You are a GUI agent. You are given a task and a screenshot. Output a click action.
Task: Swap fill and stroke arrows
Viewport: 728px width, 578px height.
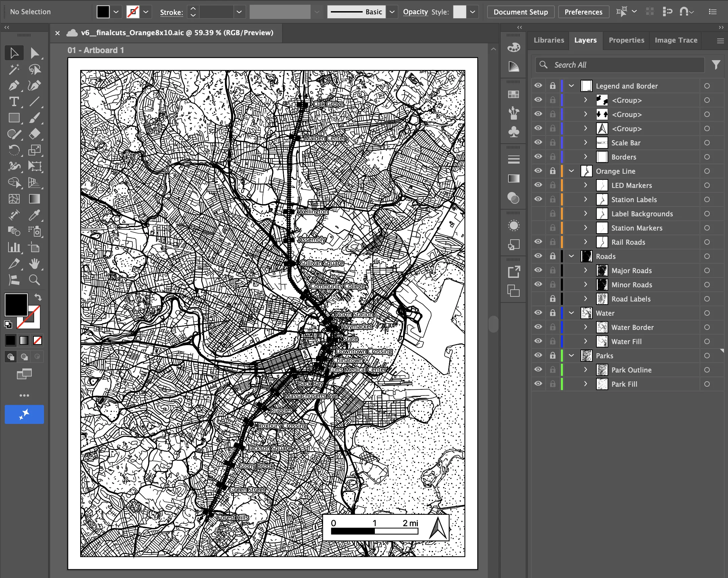[x=38, y=297]
